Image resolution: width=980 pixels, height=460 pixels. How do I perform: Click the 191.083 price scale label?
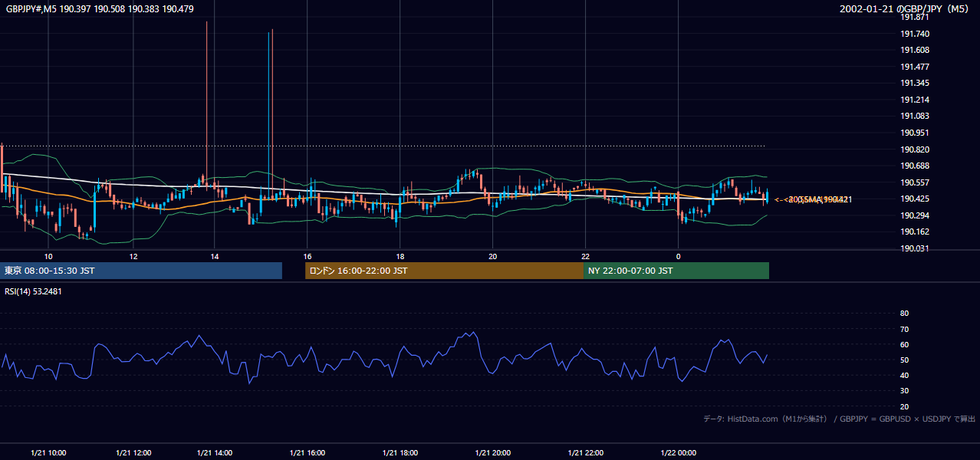(x=914, y=116)
